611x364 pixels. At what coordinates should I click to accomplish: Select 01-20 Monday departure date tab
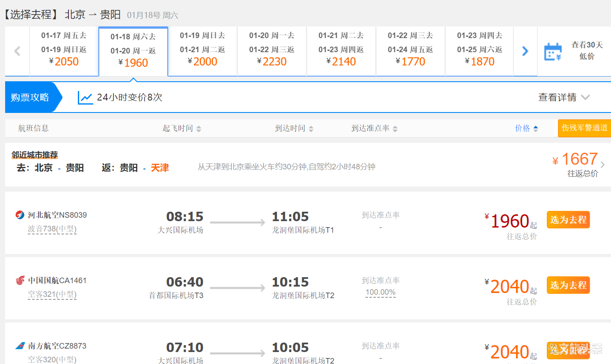point(272,51)
